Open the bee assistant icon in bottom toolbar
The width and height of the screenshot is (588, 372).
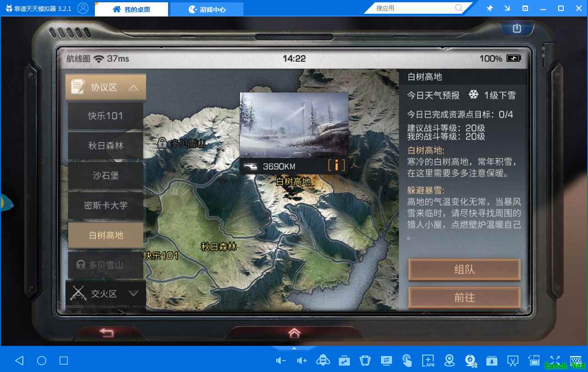(323, 361)
